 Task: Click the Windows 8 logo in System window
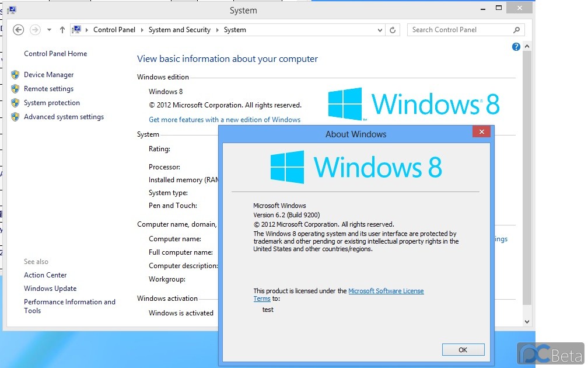(x=414, y=104)
